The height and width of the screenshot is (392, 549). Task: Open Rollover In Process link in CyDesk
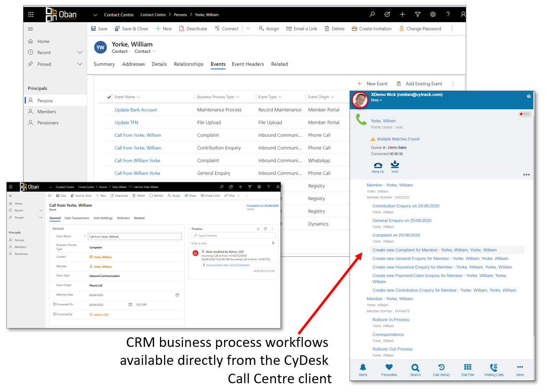[391, 320]
